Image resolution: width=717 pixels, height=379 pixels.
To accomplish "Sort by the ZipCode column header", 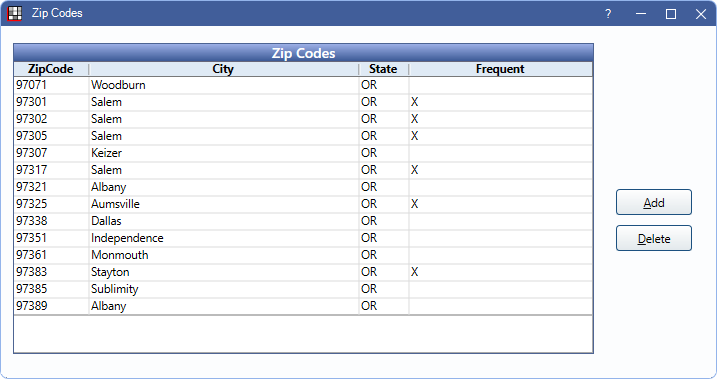I will coord(51,69).
